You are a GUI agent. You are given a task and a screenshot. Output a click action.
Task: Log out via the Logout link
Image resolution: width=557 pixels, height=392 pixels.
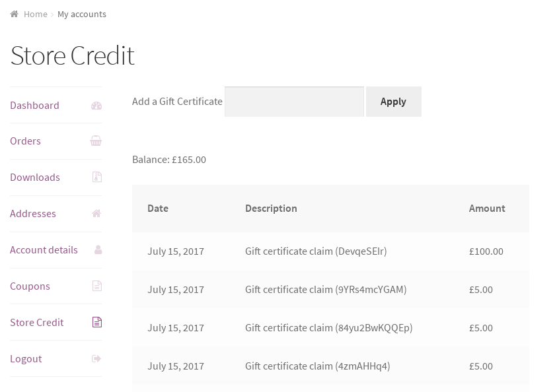(26, 359)
